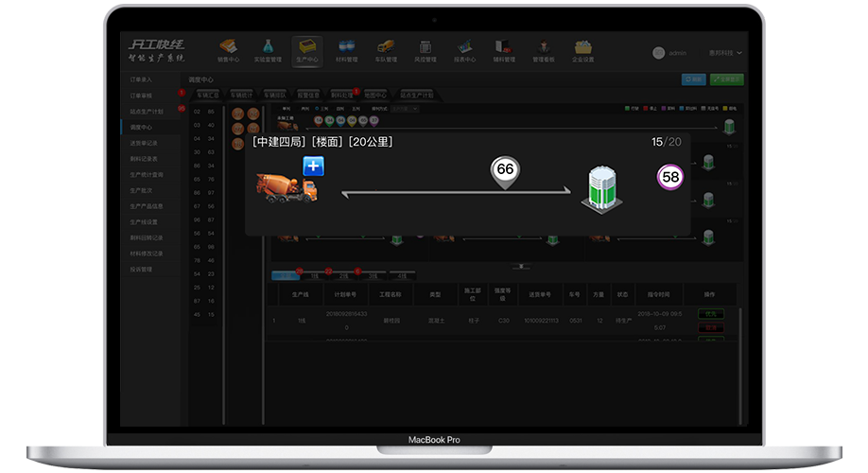Click the blue 刷新 button
Viewport: 868px width, 473px height.
(693, 79)
